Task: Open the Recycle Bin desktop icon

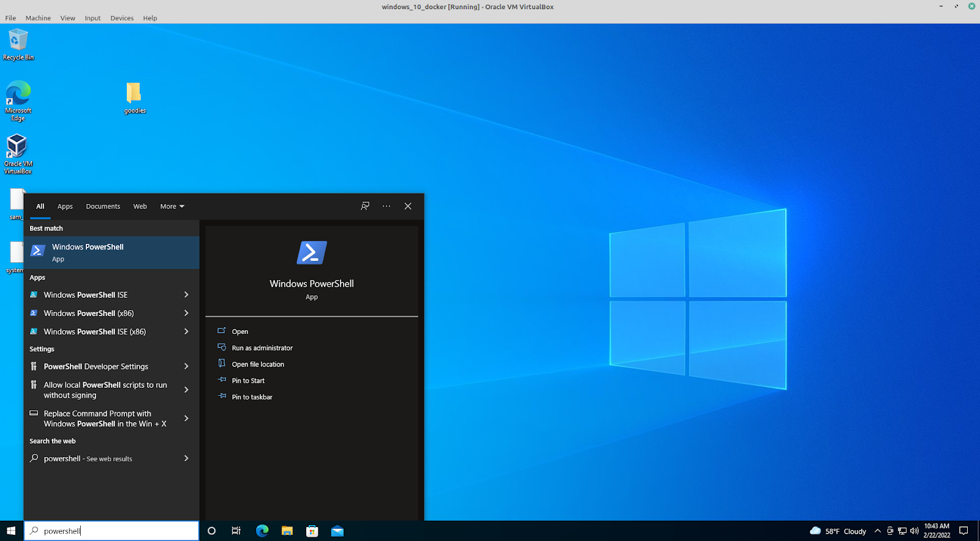Action: click(18, 45)
